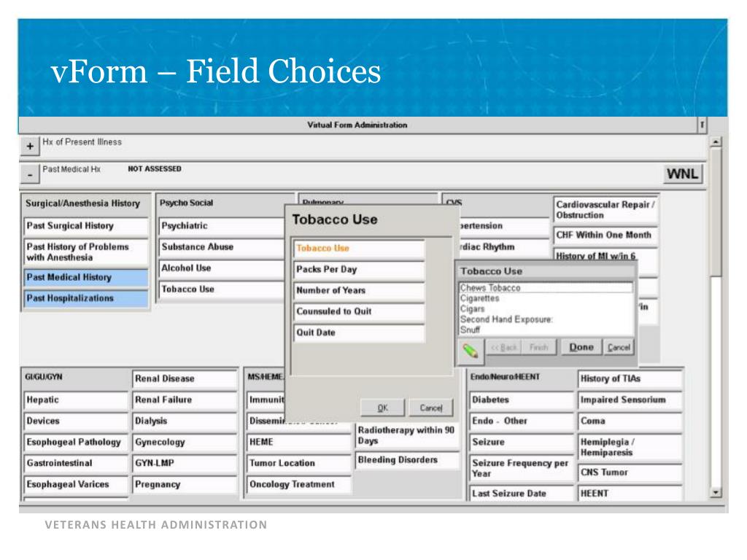Click OK in the Tobacco Use dialog
Screen dimensions: 747x560
click(x=382, y=408)
